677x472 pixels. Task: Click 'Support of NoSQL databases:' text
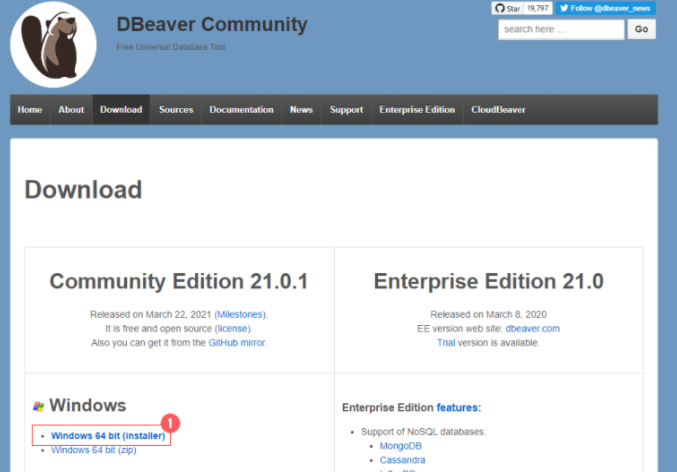pos(423,432)
